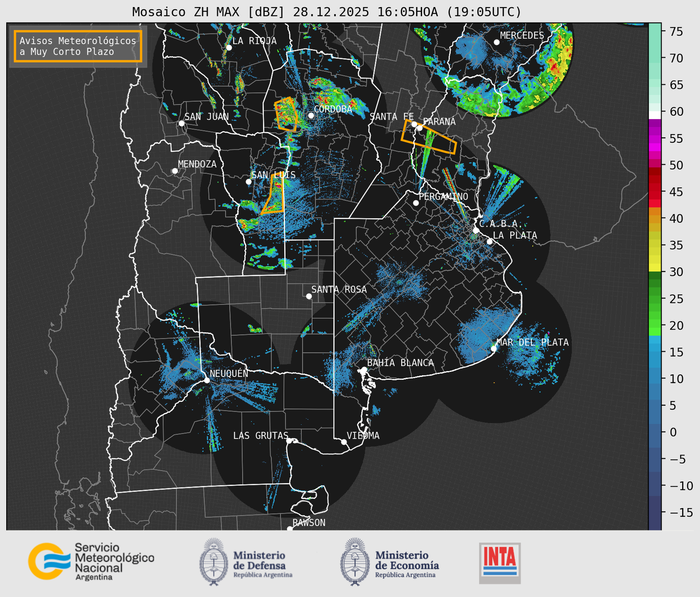Click the Mosaico ZH MAX title text
This screenshot has height=597, width=700.
coord(326,12)
